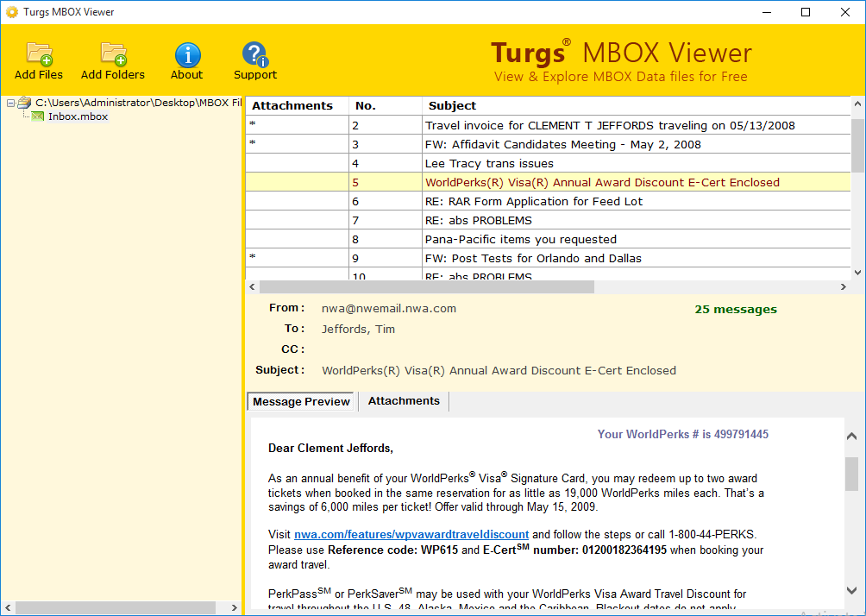Sort by the Attachments column header

click(297, 105)
